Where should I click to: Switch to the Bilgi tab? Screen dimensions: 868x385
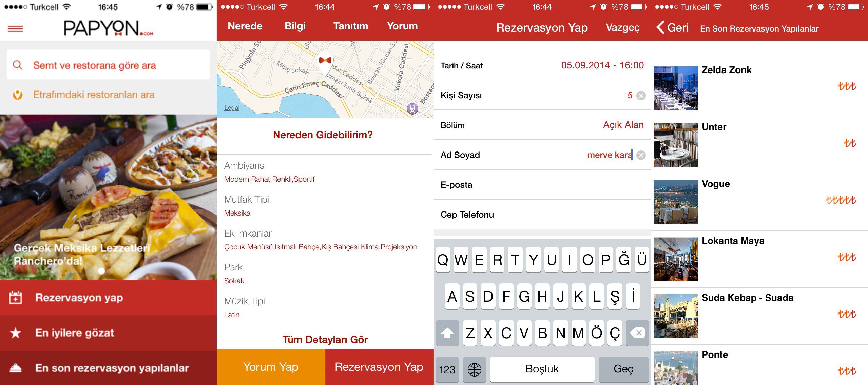coord(295,26)
